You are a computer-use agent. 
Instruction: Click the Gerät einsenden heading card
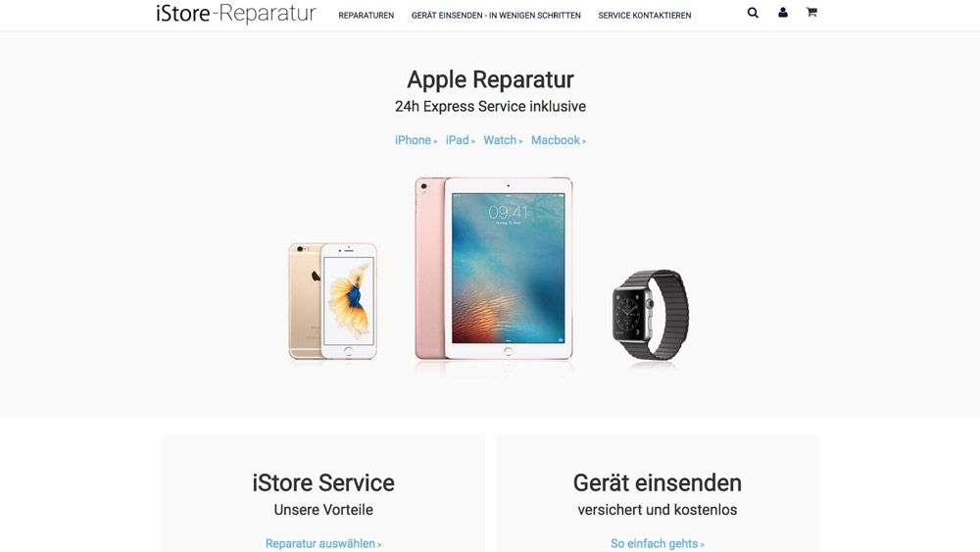tap(657, 494)
